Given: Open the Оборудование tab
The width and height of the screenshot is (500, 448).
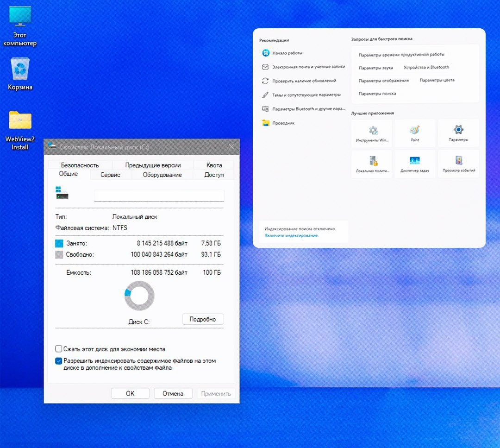Looking at the screenshot, I should tap(162, 175).
